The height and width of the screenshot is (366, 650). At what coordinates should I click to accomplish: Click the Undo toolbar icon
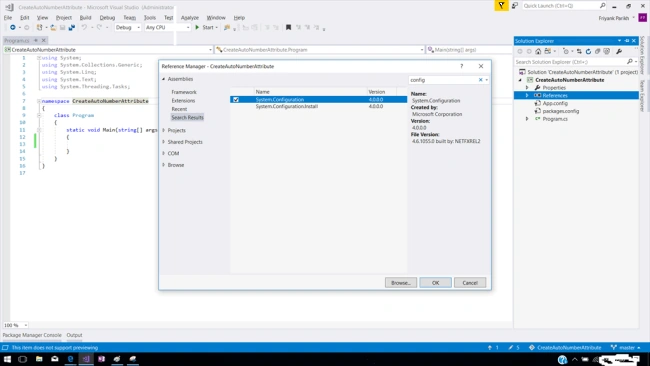click(84, 27)
